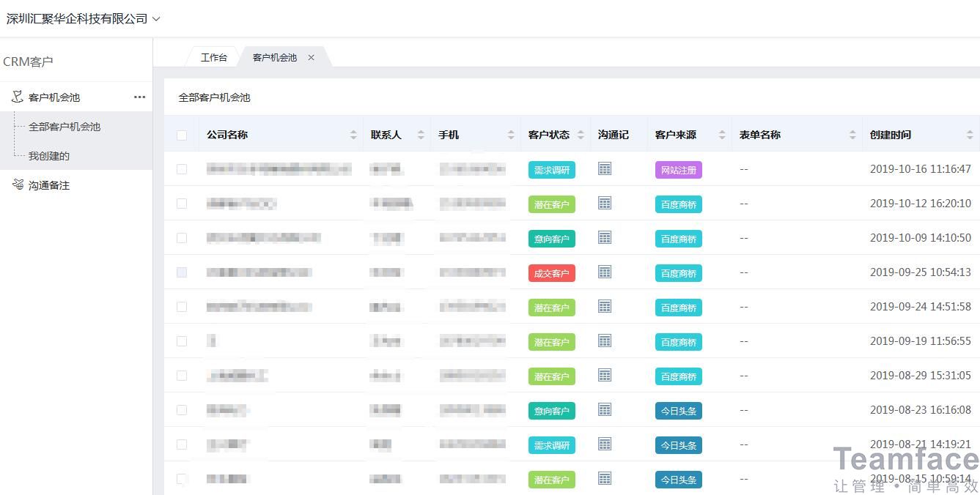Open the 沟通记 icon on the 成交客户 row

[604, 272]
